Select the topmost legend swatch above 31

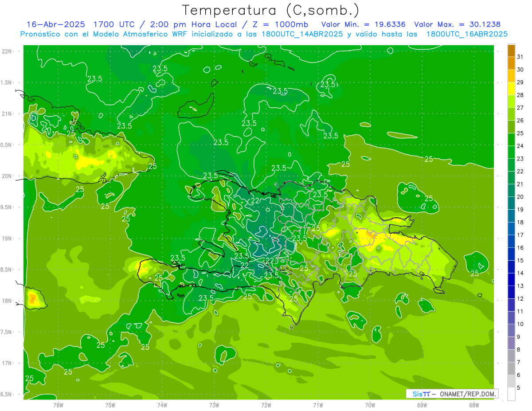[x=511, y=51]
